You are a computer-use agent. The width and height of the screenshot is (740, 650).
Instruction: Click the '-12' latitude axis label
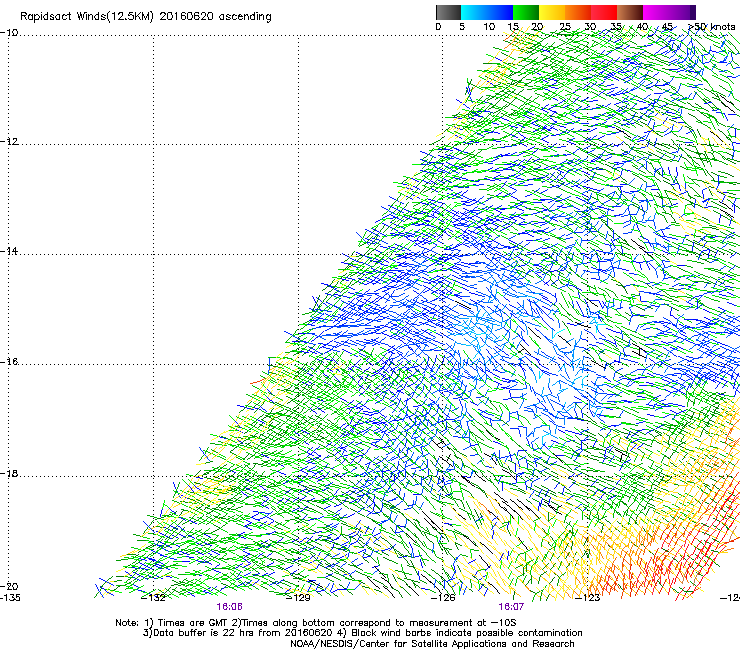tap(9, 142)
